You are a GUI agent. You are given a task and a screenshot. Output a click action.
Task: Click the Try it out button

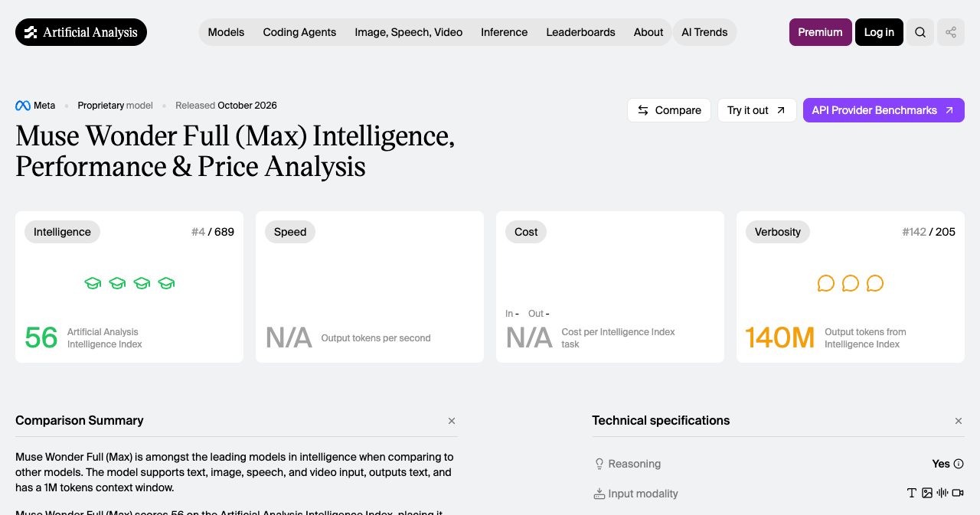coord(756,110)
